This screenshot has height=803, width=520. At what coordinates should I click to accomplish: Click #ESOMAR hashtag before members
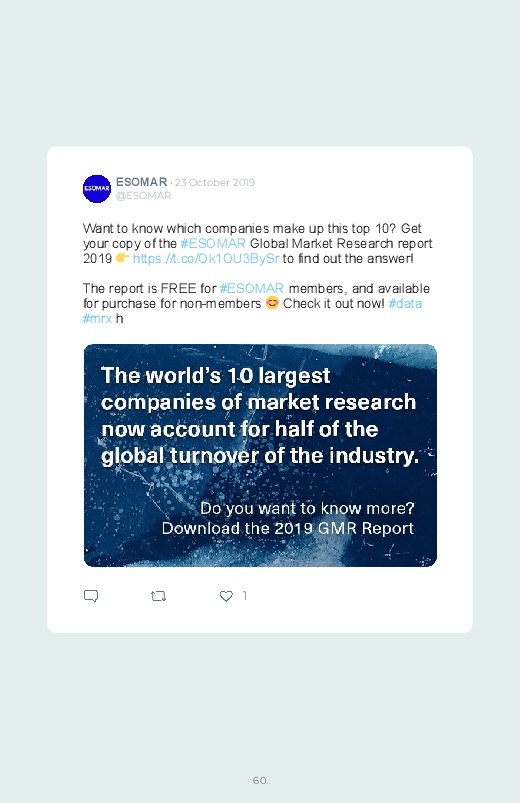click(252, 288)
